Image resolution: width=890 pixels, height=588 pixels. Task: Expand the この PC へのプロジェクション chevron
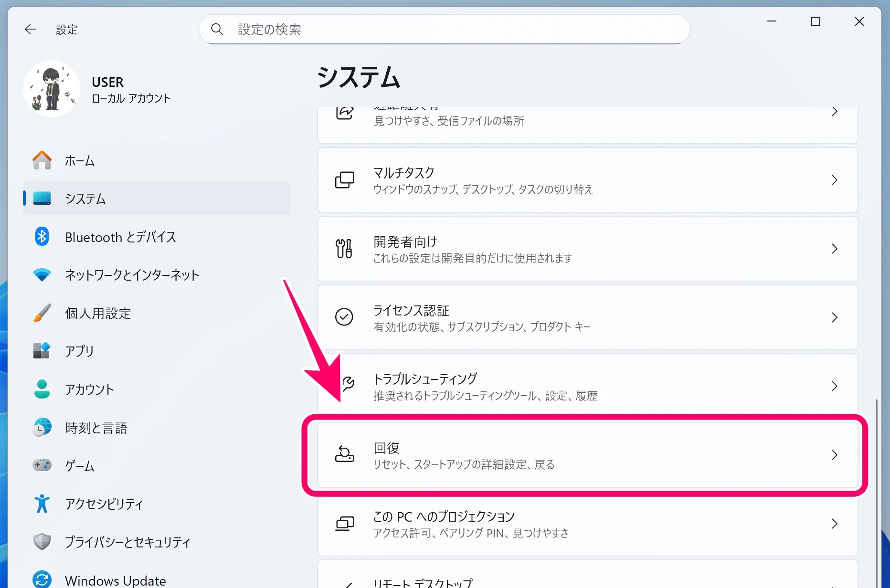[x=835, y=524]
